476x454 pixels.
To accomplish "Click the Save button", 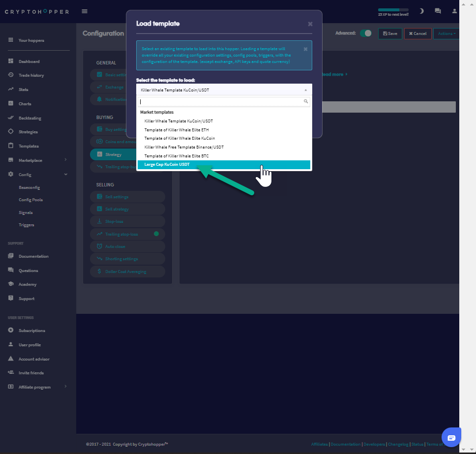I will pos(390,33).
